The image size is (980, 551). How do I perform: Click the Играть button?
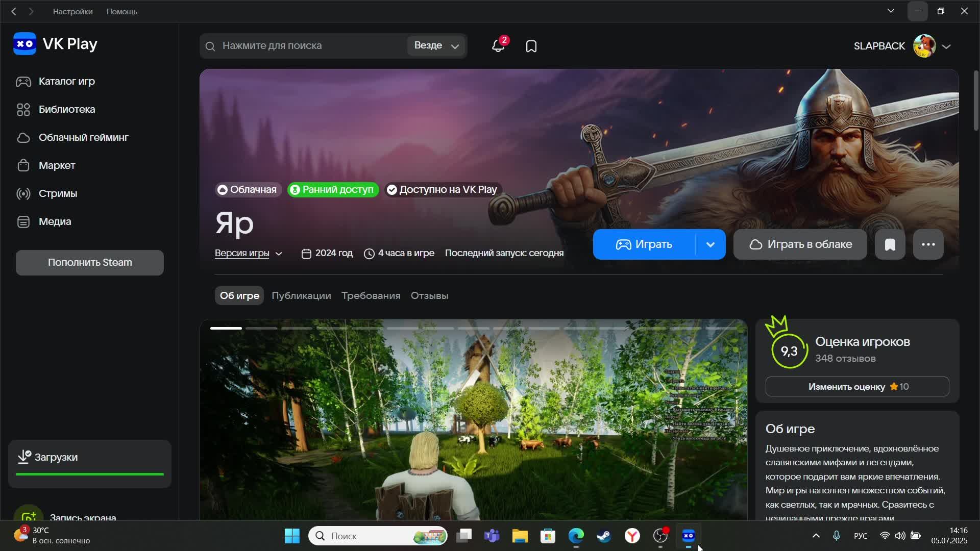coord(644,244)
